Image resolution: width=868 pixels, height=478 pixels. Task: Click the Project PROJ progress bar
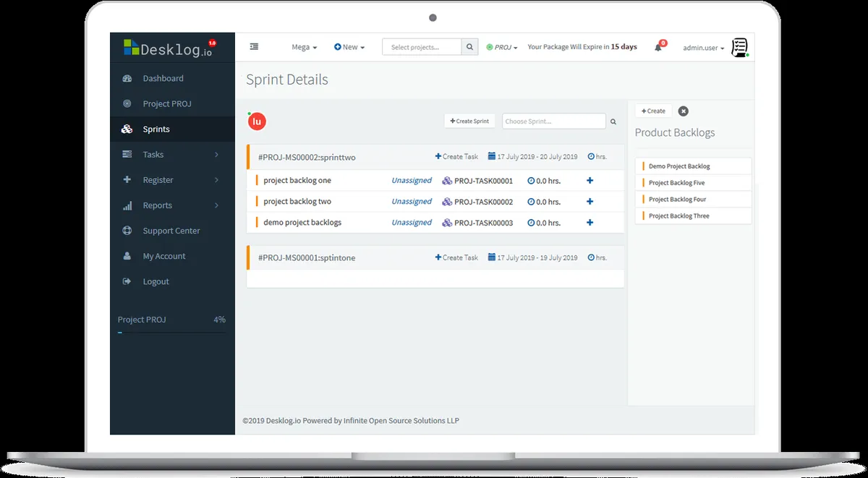pyautogui.click(x=172, y=333)
